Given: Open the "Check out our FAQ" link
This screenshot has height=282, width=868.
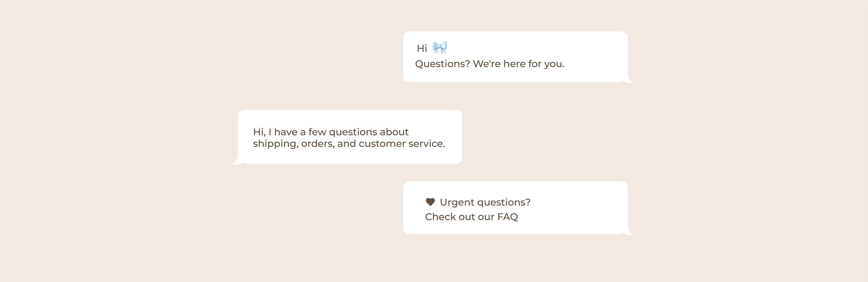Looking at the screenshot, I should click(x=471, y=217).
